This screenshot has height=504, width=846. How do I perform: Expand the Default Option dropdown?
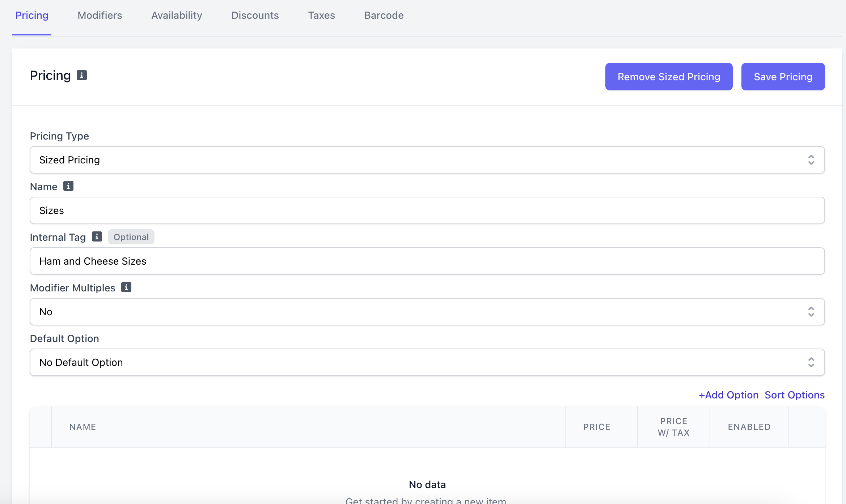coord(427,362)
